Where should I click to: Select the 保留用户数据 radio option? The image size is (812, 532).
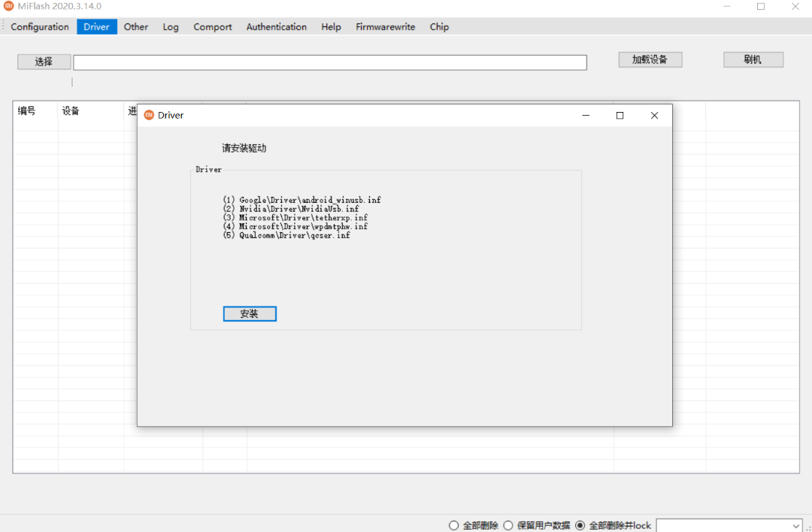coord(508,525)
